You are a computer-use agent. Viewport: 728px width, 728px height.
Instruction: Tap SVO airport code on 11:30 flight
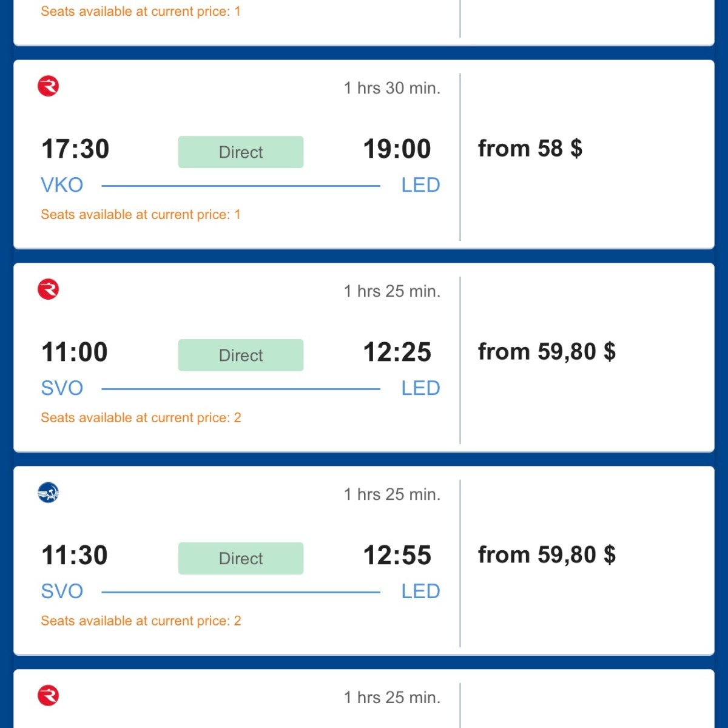click(62, 591)
